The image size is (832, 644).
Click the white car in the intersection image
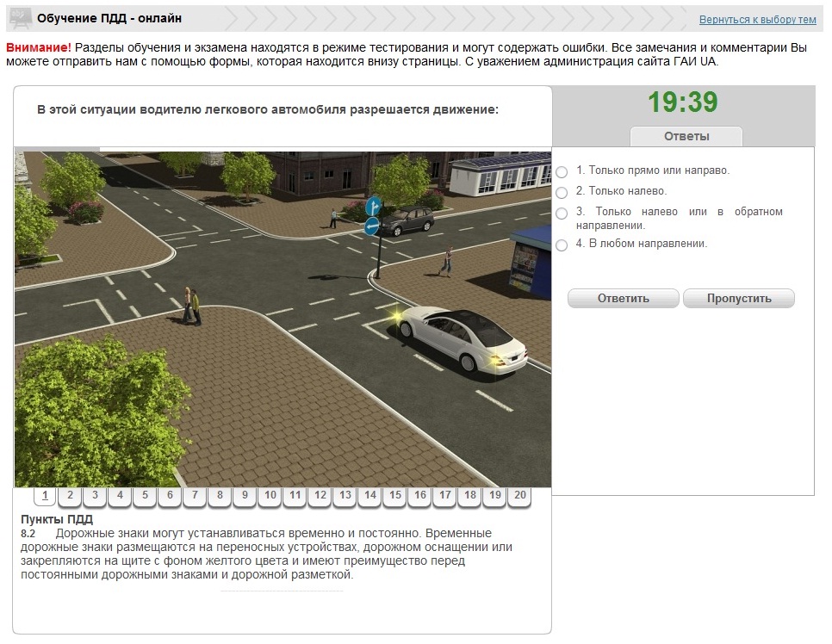point(461,338)
